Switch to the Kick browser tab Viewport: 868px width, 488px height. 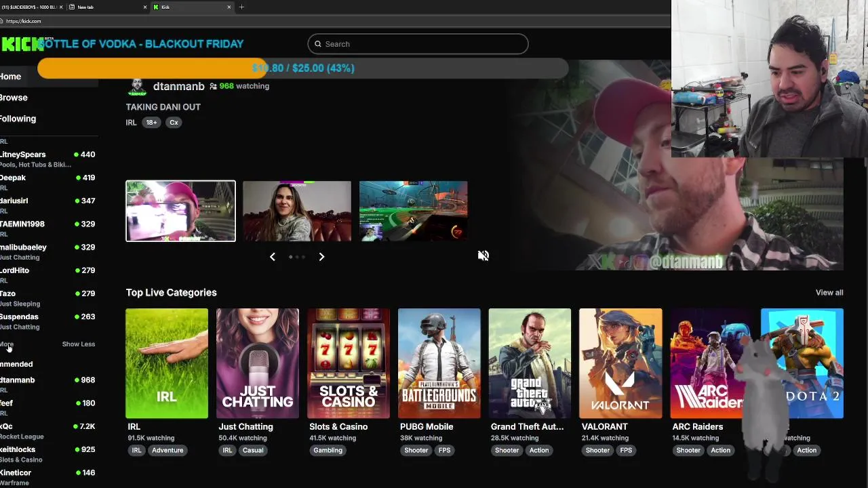click(192, 7)
